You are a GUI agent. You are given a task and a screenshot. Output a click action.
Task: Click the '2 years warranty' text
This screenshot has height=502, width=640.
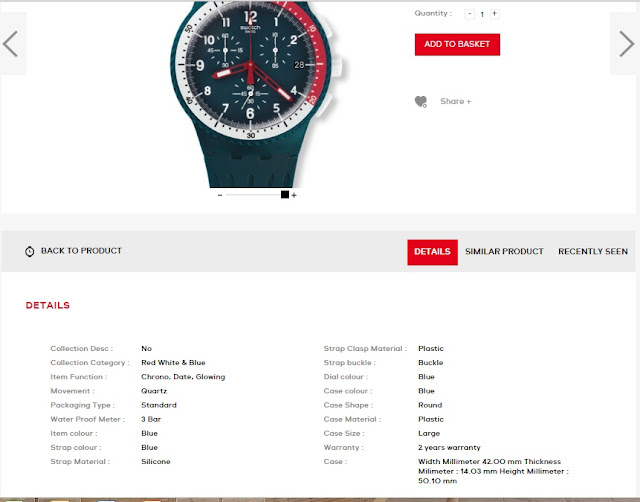tap(449, 447)
